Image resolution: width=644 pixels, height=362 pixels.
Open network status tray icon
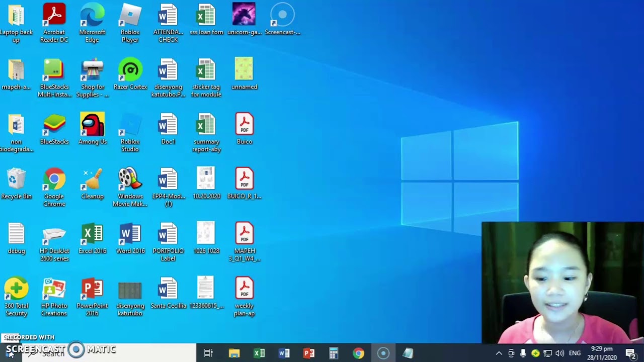[x=547, y=353]
